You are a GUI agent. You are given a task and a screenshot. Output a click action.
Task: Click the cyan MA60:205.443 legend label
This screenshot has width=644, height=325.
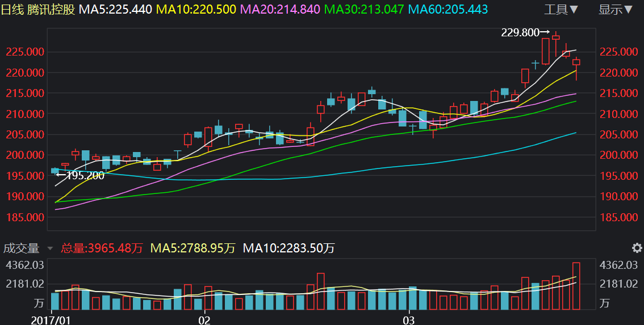(x=448, y=9)
